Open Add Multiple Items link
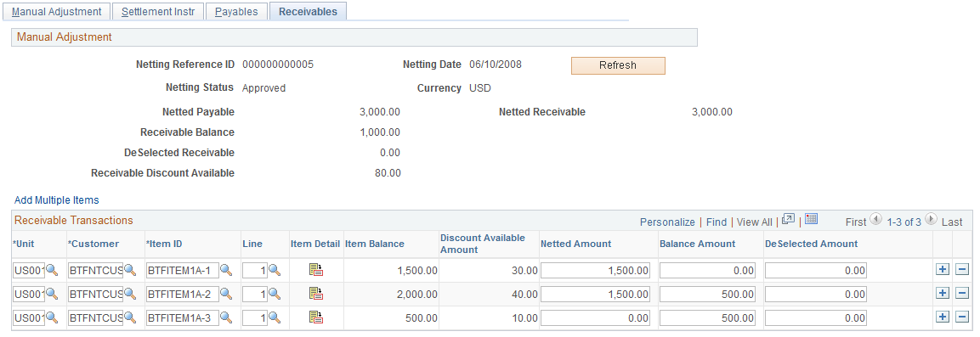 click(x=57, y=200)
